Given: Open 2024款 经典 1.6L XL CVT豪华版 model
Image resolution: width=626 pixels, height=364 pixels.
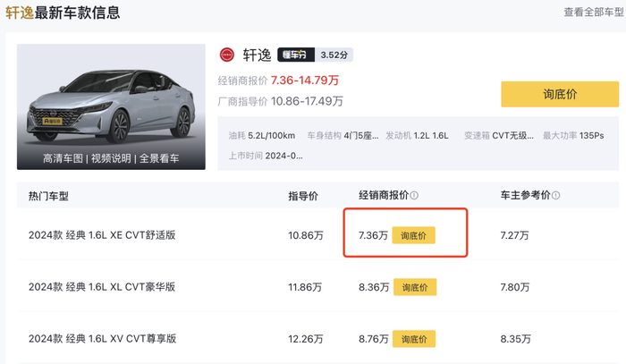Looking at the screenshot, I should (102, 287).
